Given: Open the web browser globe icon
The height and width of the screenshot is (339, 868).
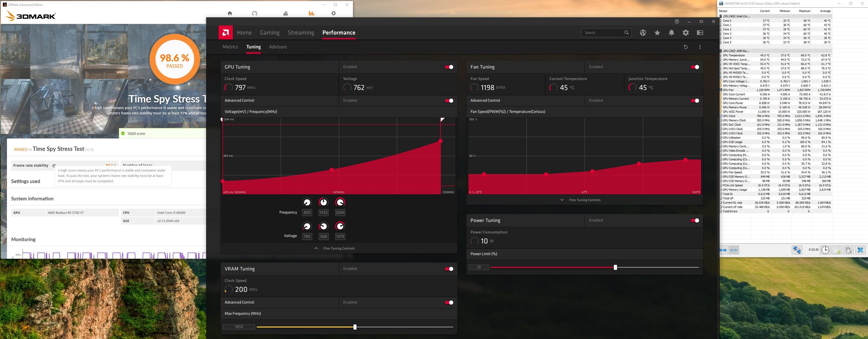Looking at the screenshot, I should pyautogui.click(x=643, y=33).
